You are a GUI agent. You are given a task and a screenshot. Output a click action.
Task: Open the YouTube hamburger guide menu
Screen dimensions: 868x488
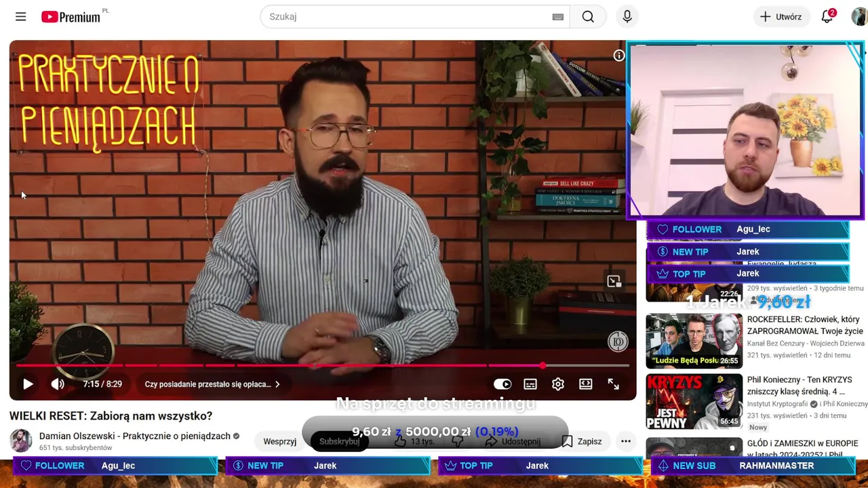point(21,17)
